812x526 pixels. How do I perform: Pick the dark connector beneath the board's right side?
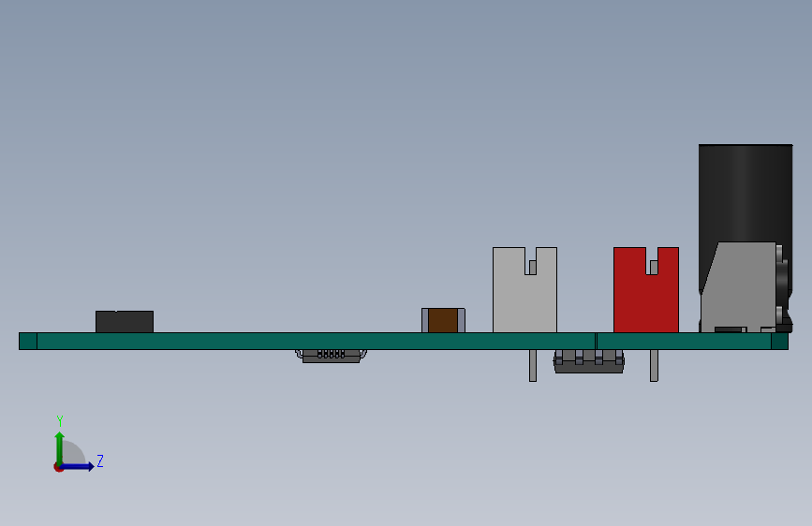coord(589,361)
